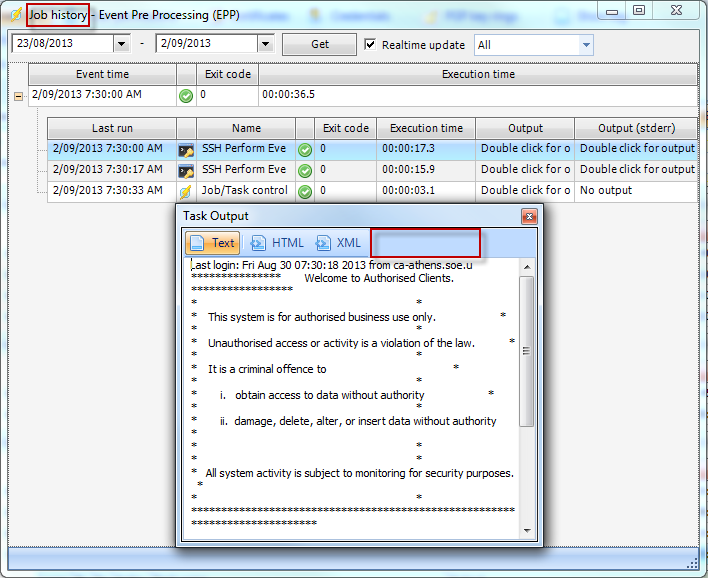Expand the All filter dropdown

point(586,45)
